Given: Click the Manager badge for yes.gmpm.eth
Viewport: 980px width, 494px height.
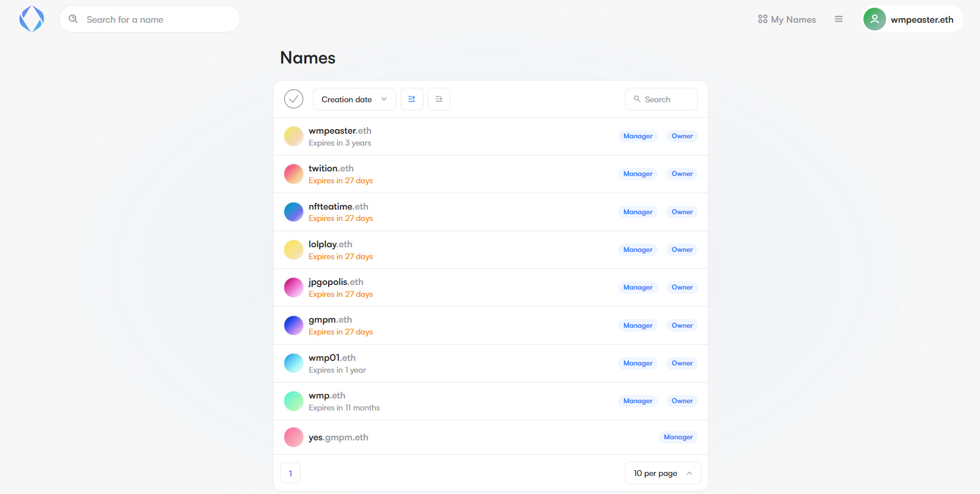Looking at the screenshot, I should [678, 437].
